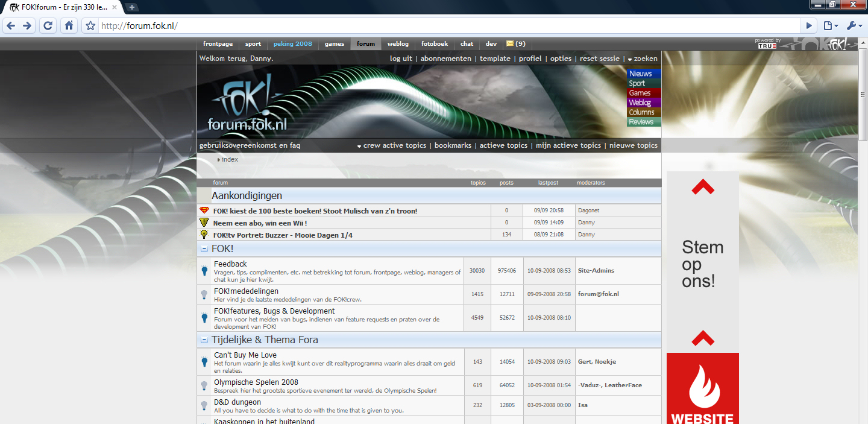Open actieve topics link
868x424 pixels.
(503, 145)
